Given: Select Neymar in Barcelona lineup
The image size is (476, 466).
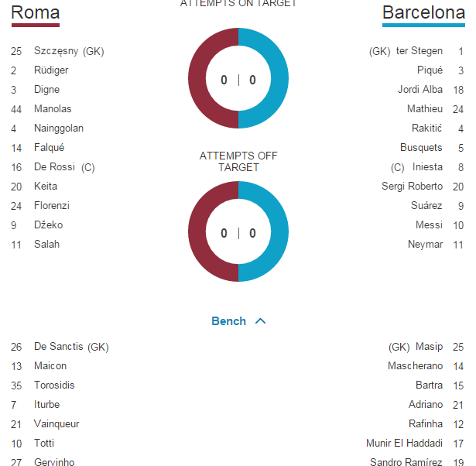Looking at the screenshot, I should (425, 245).
